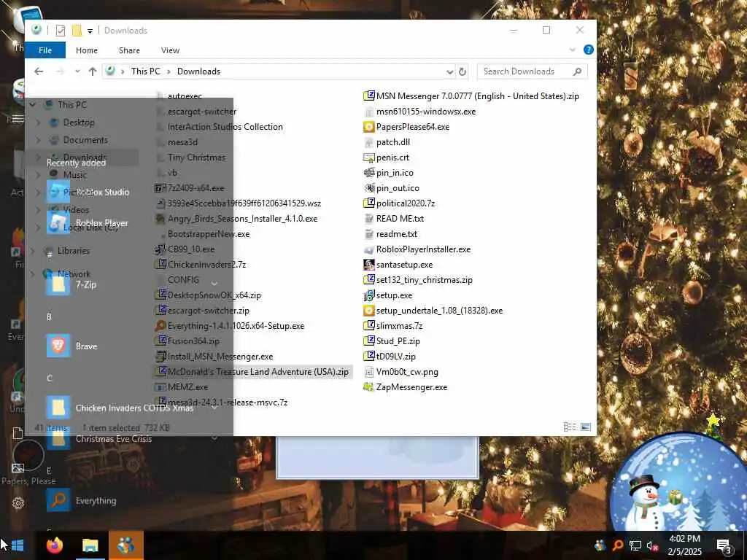
Task: Launch Everything from the Start menu
Action: click(82, 500)
